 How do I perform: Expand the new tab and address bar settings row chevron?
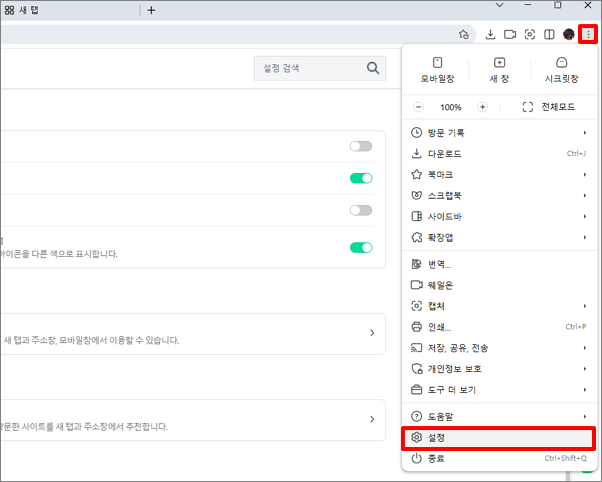tap(372, 333)
